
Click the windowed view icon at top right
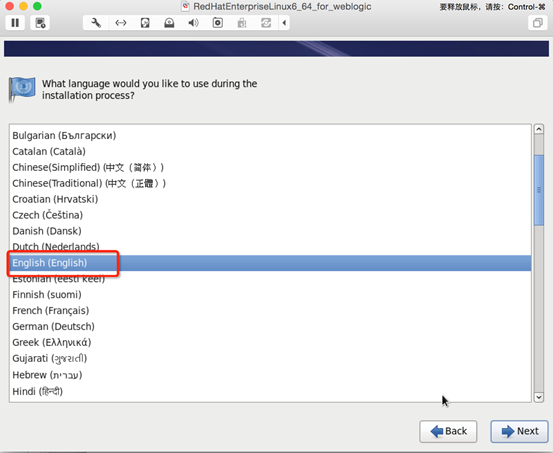pos(537,23)
